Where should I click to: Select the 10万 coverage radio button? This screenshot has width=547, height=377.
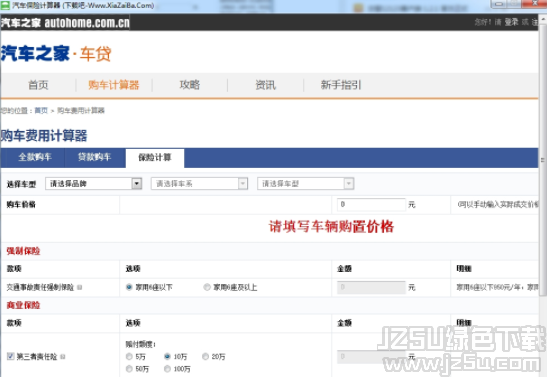pos(167,356)
